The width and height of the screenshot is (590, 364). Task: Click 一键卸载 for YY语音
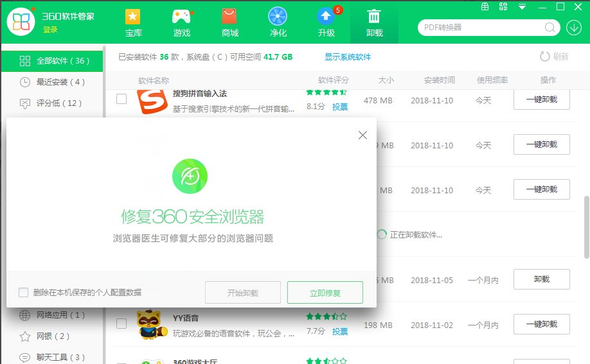point(541,324)
